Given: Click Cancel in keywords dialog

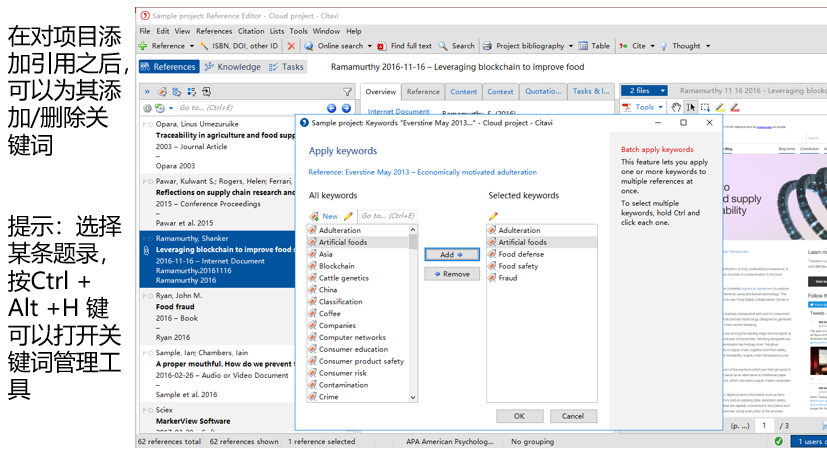Looking at the screenshot, I should pyautogui.click(x=573, y=416).
